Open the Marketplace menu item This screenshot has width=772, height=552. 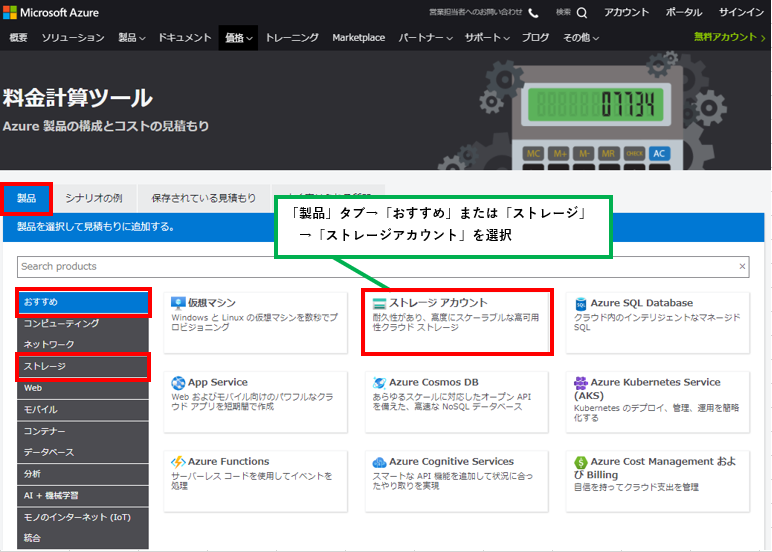pyautogui.click(x=358, y=37)
